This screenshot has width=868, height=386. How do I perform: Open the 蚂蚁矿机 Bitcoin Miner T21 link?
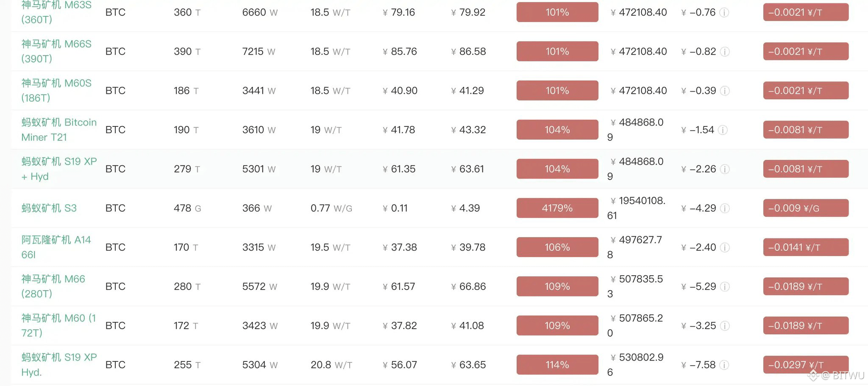(x=58, y=129)
